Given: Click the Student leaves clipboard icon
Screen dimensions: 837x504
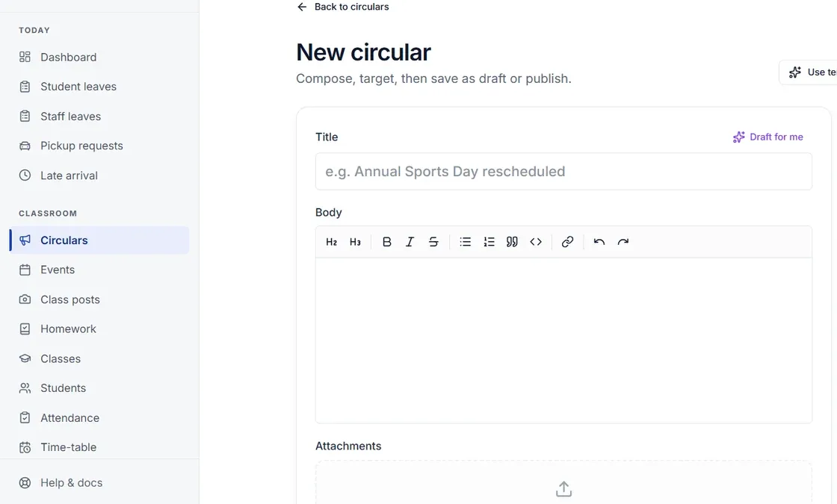Looking at the screenshot, I should pos(25,87).
